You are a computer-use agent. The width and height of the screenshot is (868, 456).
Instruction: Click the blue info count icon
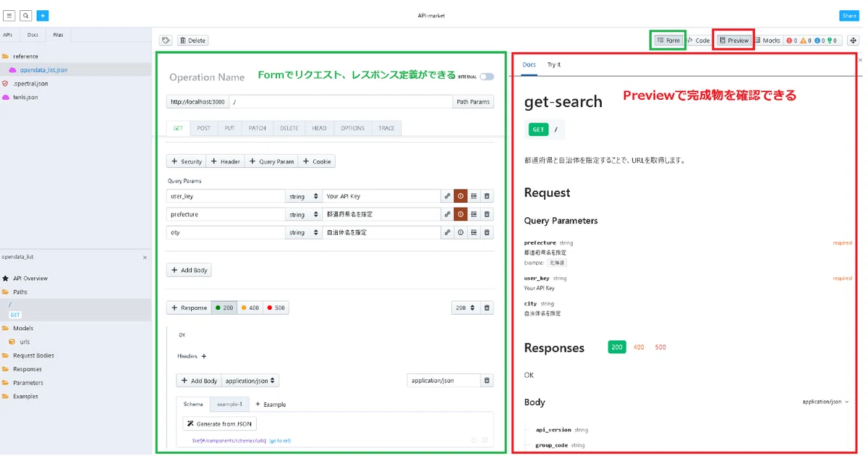point(819,41)
